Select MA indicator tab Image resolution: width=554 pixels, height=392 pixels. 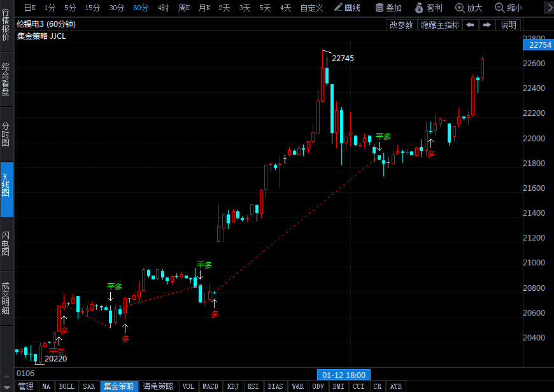point(46,386)
